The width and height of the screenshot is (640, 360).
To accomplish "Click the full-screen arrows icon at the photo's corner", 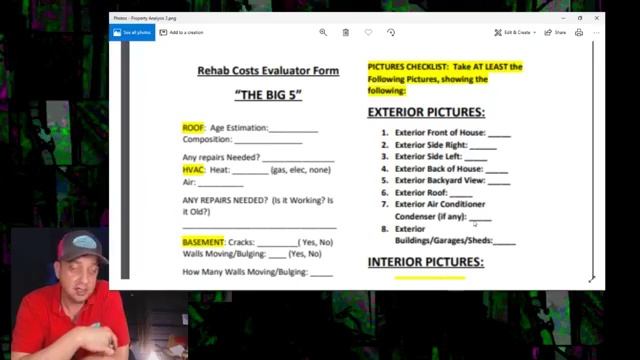I will [592, 279].
